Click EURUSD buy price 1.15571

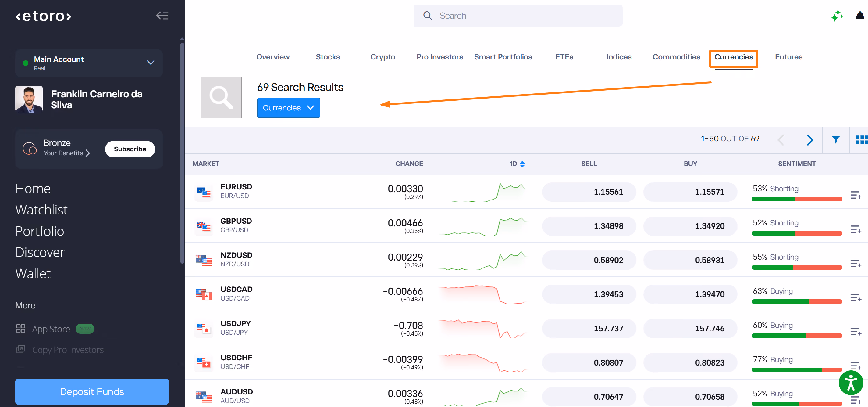tap(690, 192)
